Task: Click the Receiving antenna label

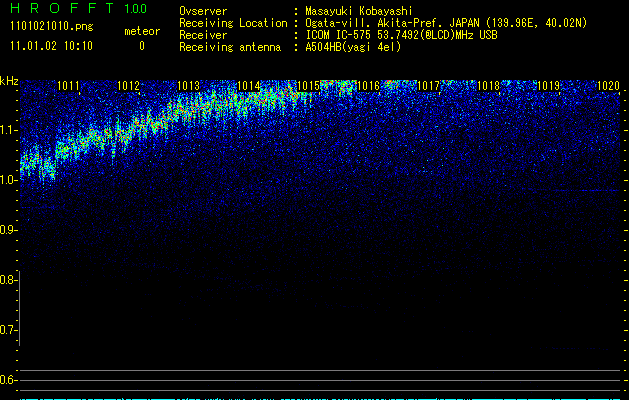Action: click(230, 47)
